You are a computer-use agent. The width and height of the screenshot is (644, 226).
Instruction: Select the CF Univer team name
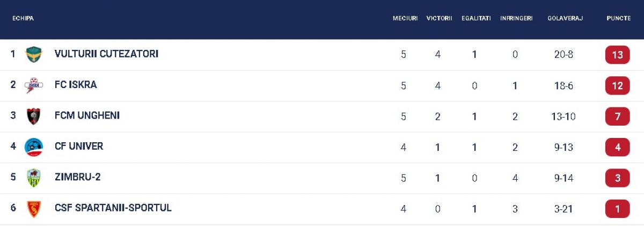[x=79, y=146]
